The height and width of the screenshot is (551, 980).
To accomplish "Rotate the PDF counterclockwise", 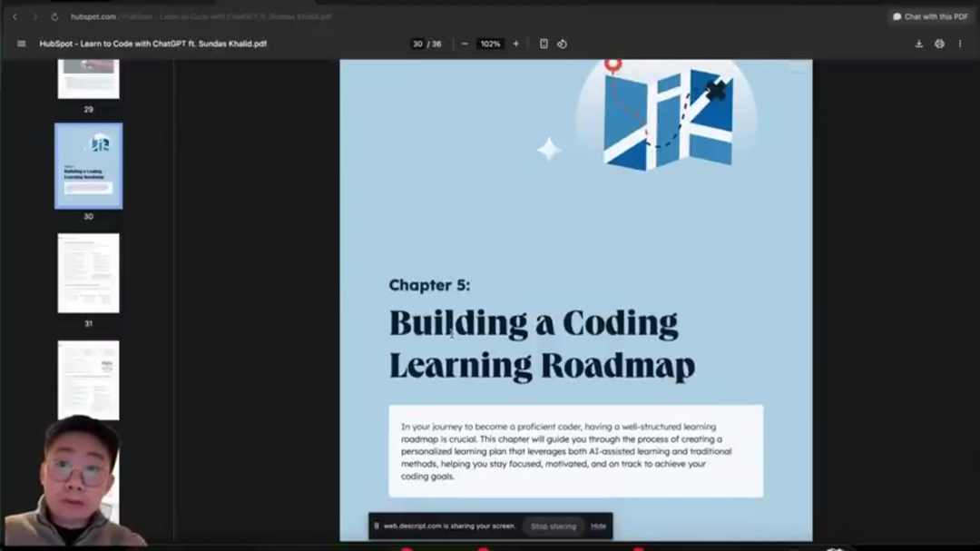I will coord(562,44).
